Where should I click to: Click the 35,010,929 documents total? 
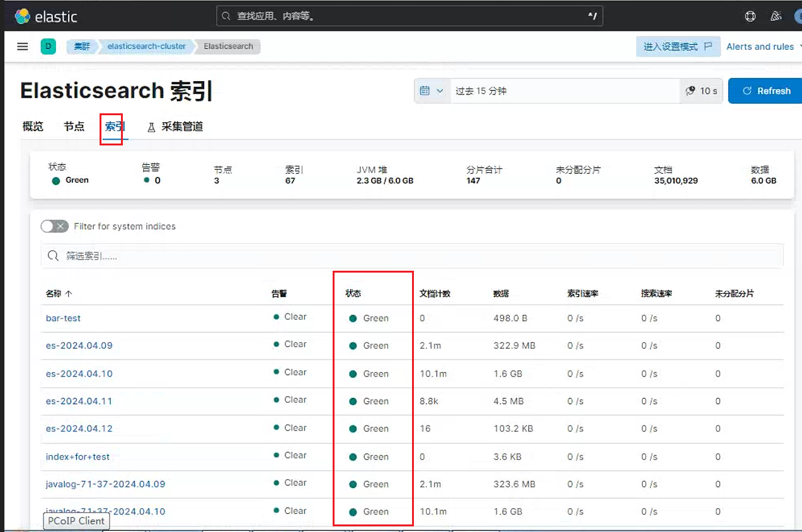point(676,181)
